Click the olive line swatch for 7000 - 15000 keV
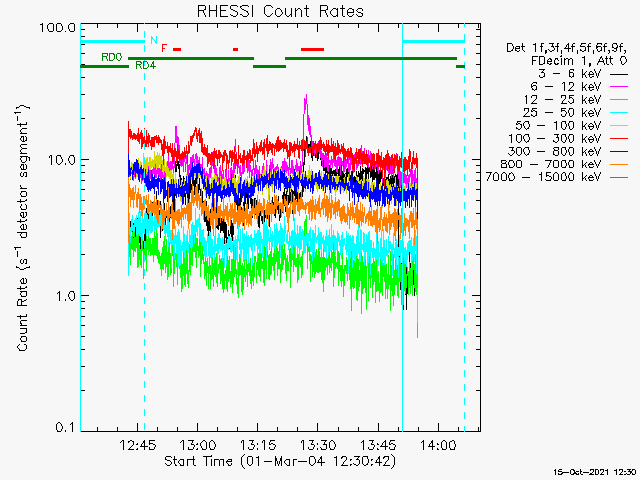This screenshot has height=480, width=640. tap(619, 178)
